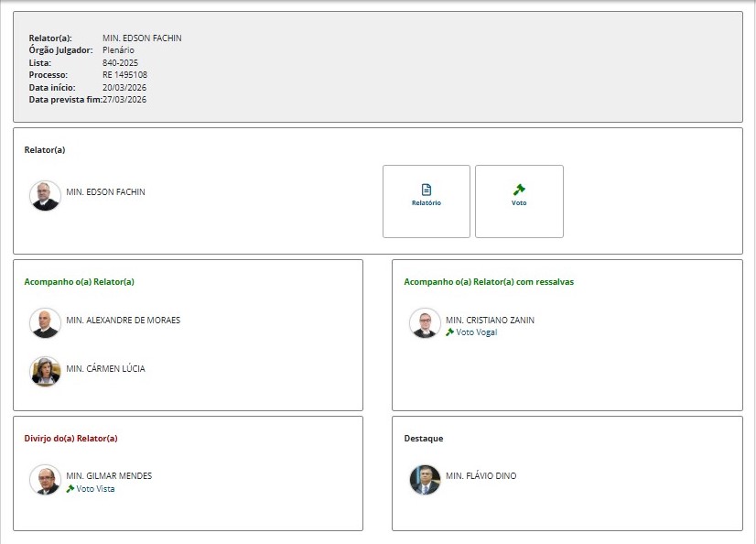Click Gilmar Mendes's portrait photo
The height and width of the screenshot is (544, 756).
pyautogui.click(x=45, y=480)
